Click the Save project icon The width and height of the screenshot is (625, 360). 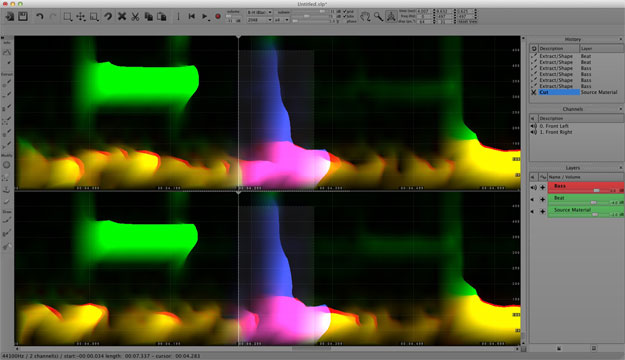coord(23,16)
